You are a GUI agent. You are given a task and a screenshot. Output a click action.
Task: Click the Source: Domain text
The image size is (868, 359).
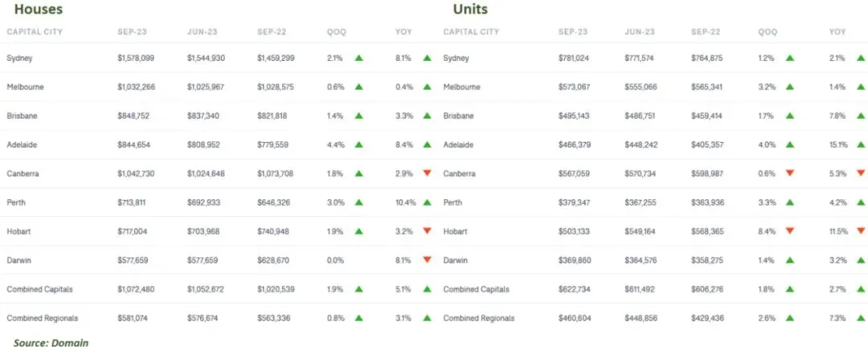point(51,343)
